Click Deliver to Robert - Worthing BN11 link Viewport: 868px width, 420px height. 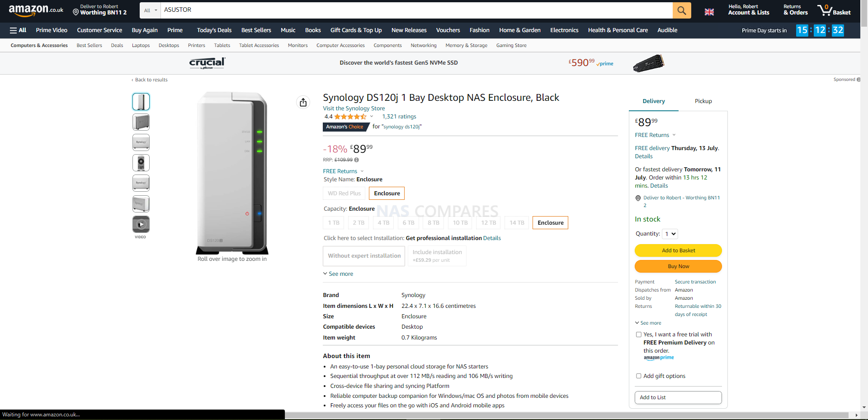(x=682, y=202)
